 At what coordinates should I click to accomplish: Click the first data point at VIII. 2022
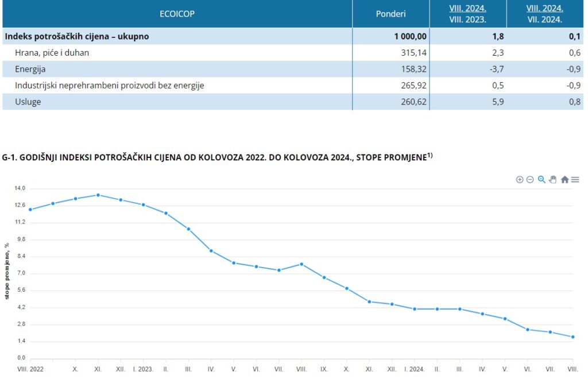pyautogui.click(x=30, y=210)
